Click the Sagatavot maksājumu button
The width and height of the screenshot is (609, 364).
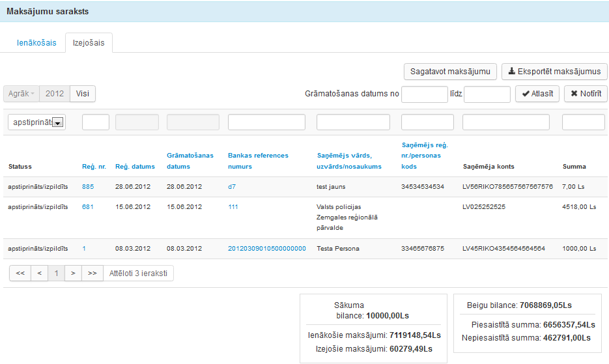coord(451,72)
